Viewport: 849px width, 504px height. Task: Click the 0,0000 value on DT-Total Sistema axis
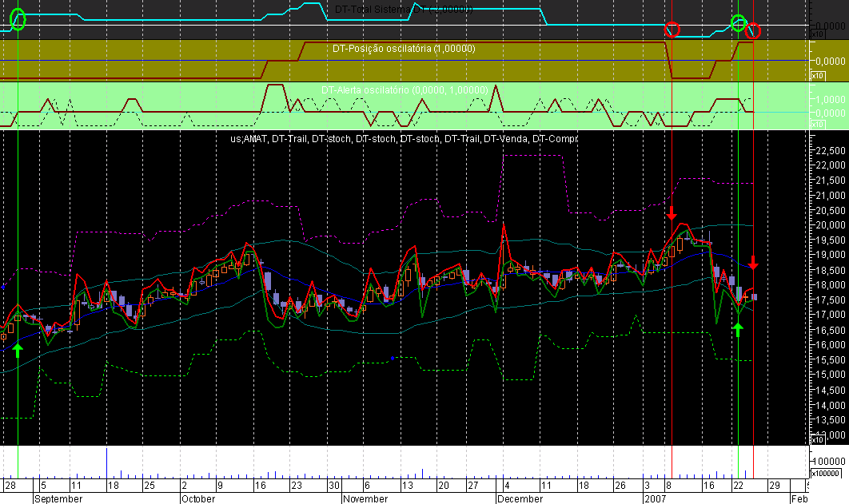830,26
